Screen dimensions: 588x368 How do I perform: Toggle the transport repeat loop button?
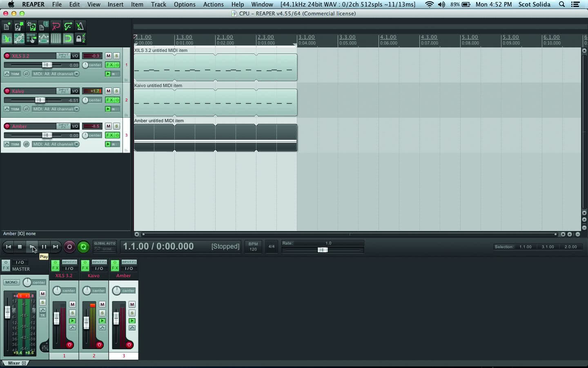[x=83, y=247]
